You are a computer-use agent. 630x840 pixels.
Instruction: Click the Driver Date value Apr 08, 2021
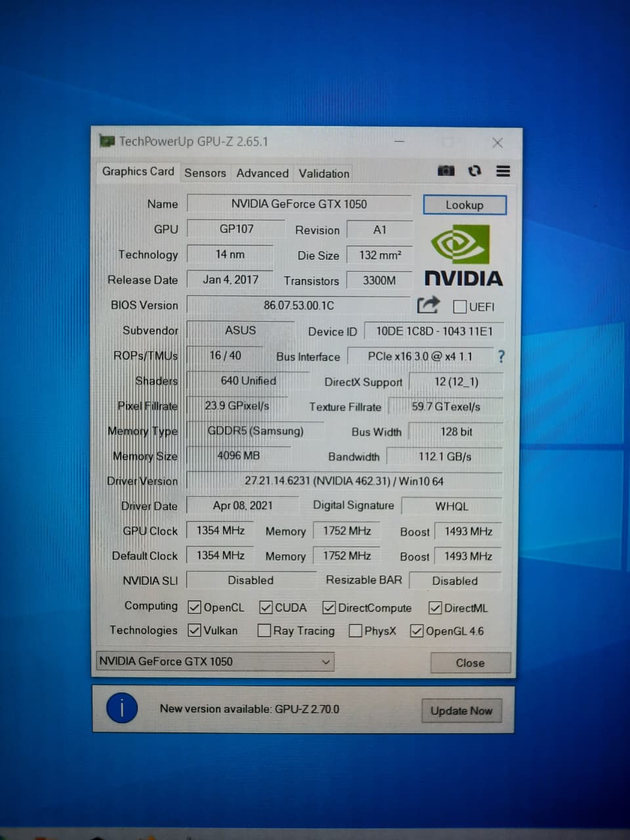point(243,505)
